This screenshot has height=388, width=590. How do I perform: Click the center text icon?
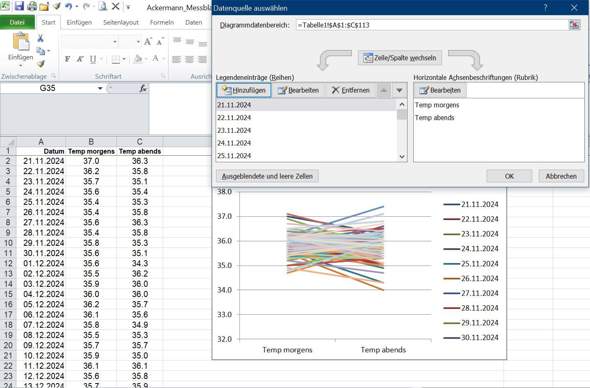(189, 59)
